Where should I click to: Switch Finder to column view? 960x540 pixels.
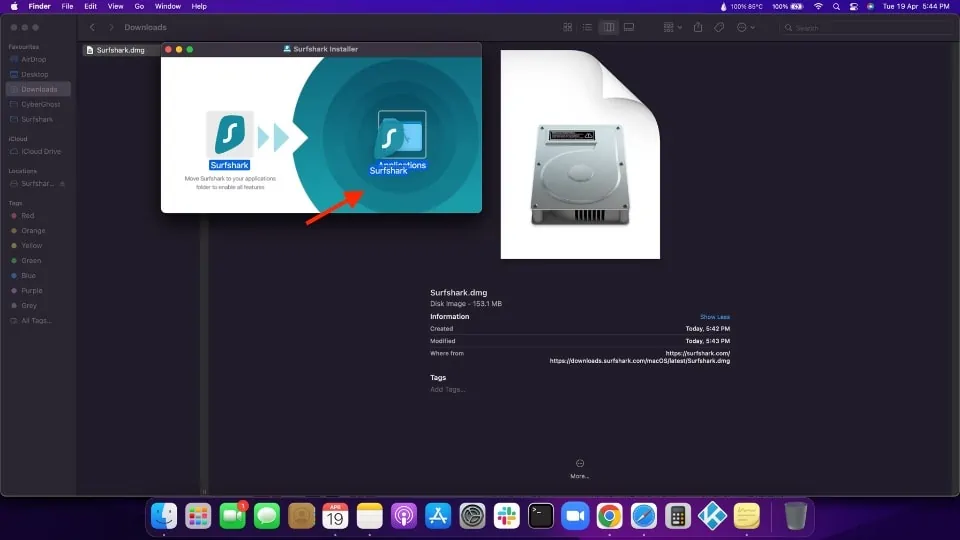pos(609,28)
